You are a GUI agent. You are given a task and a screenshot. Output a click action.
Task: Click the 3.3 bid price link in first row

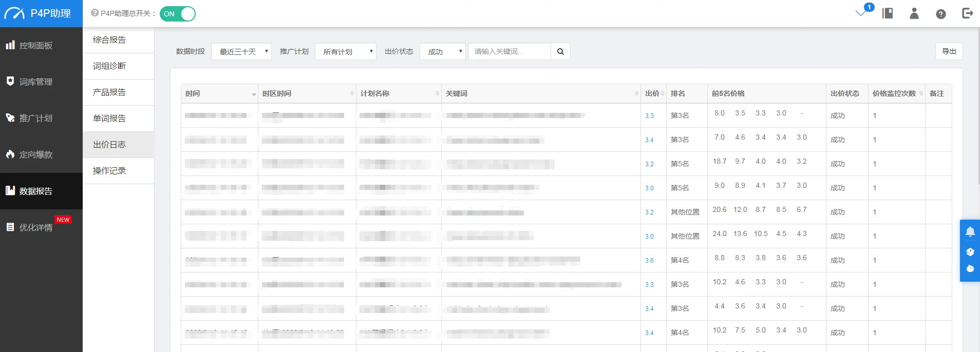click(x=649, y=115)
